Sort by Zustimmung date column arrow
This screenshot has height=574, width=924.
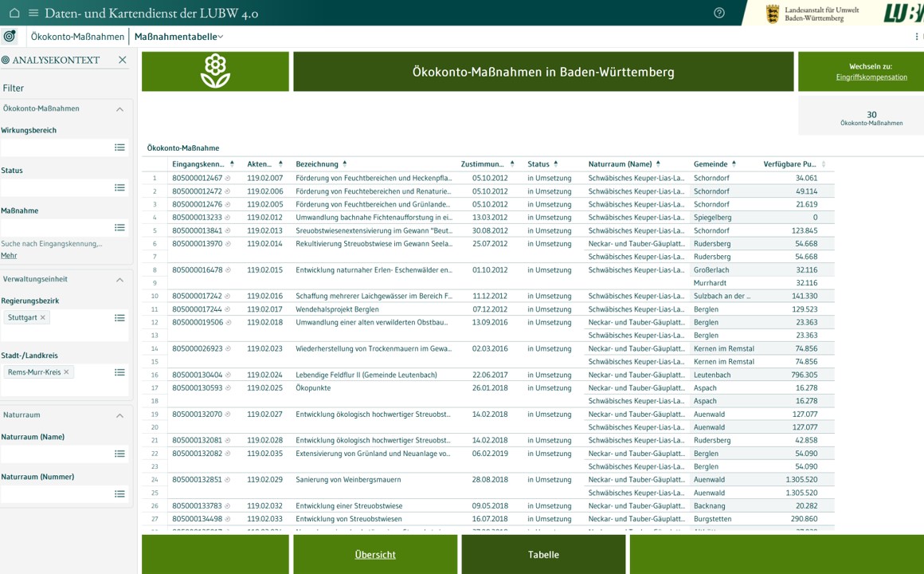click(512, 164)
